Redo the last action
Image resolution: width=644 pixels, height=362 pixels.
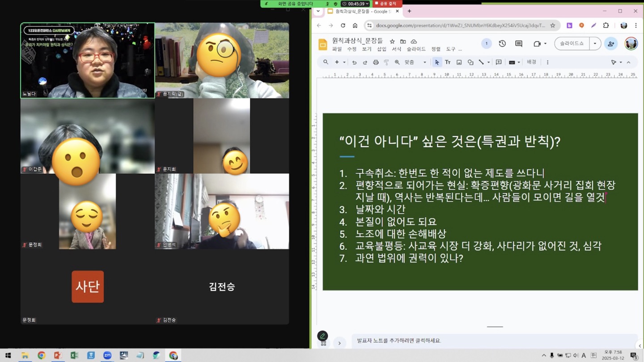(x=365, y=62)
